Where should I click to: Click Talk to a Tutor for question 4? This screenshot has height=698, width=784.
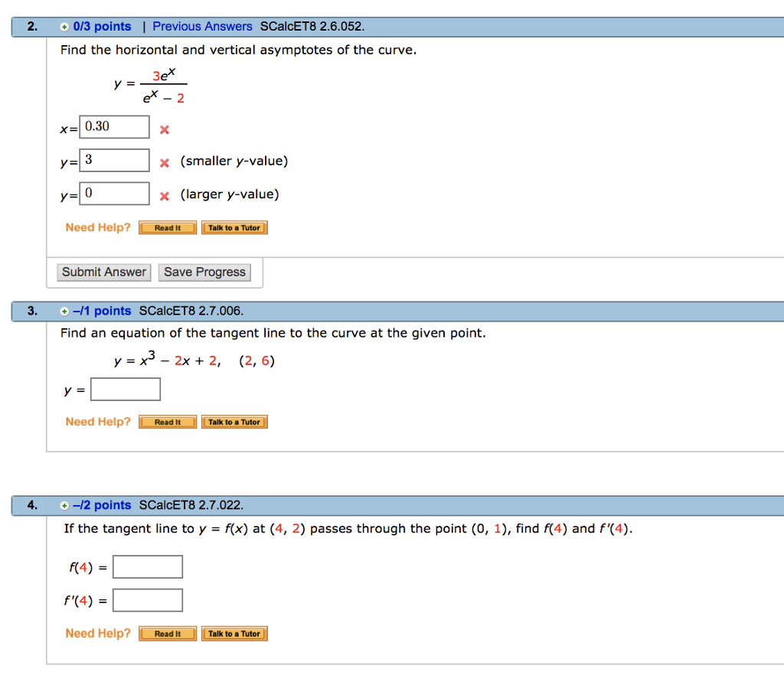234,634
